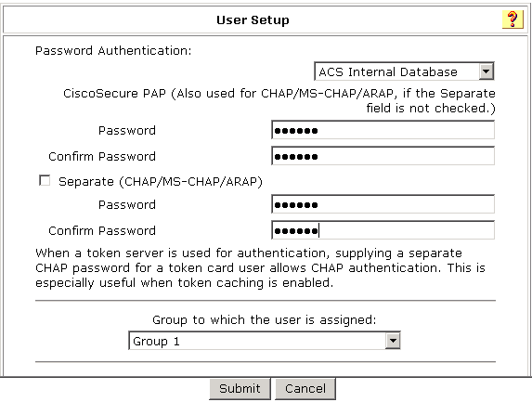Viewport: 532px width, 402px height.
Task: Click the Password Authentication label
Action: tap(113, 51)
